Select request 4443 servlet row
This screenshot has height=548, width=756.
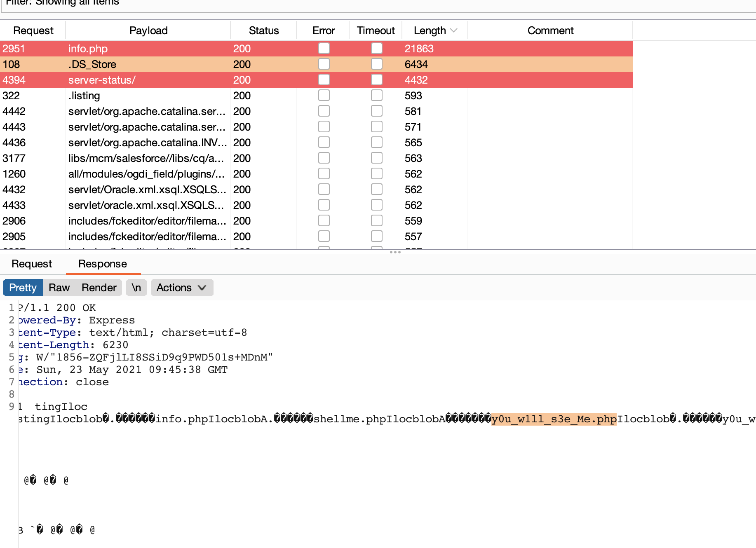317,127
